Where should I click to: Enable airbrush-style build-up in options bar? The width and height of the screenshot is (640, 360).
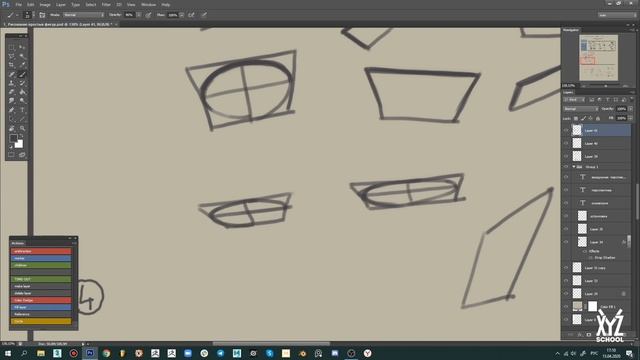pyautogui.click(x=191, y=15)
